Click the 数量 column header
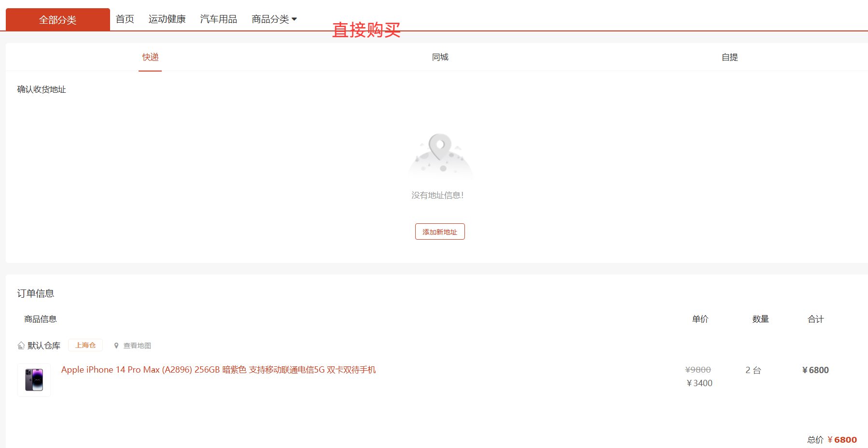This screenshot has height=448, width=868. pyautogui.click(x=760, y=319)
